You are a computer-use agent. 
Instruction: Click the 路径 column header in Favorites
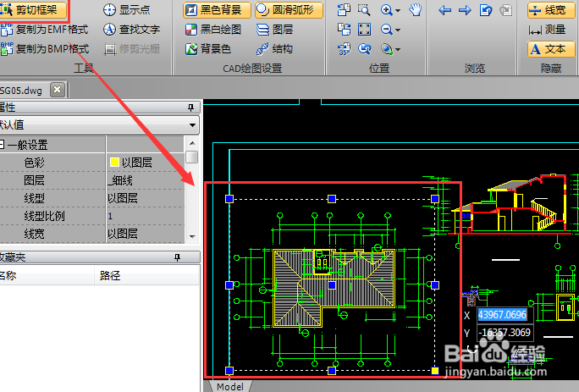tap(146, 275)
